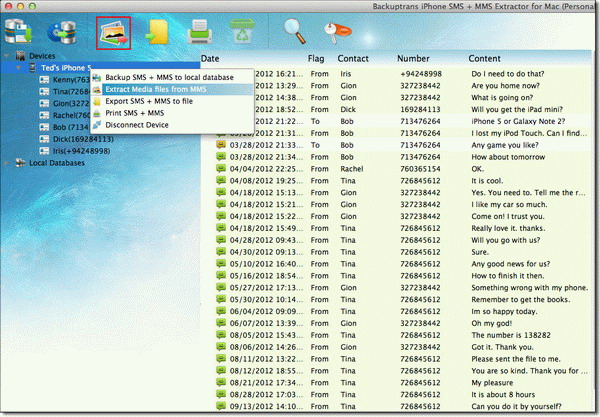Click the green zoom window button
600x417 pixels.
pos(33,6)
